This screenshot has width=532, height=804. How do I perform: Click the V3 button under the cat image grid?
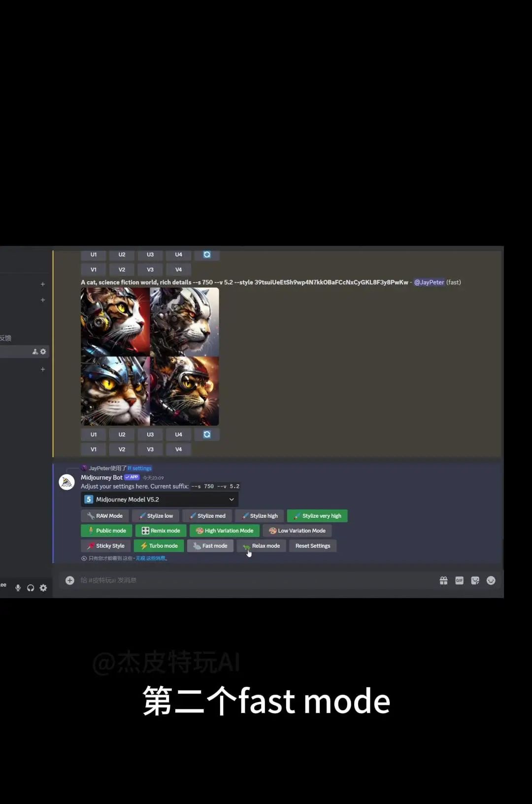(150, 449)
